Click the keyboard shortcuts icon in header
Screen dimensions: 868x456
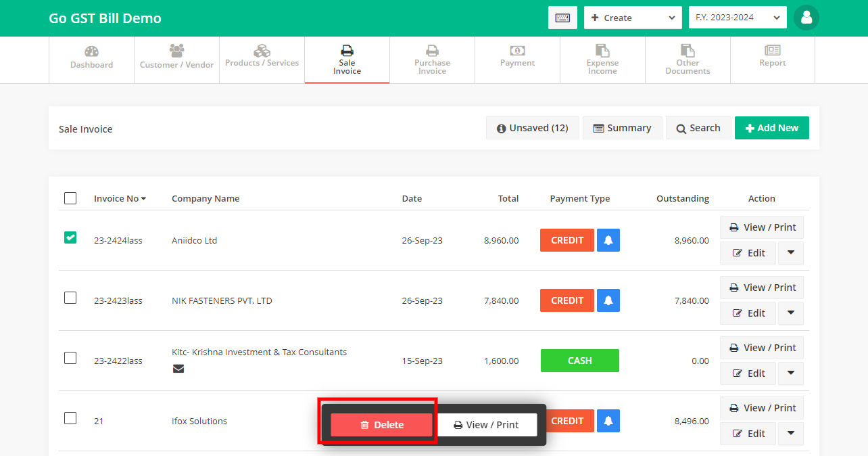(562, 18)
